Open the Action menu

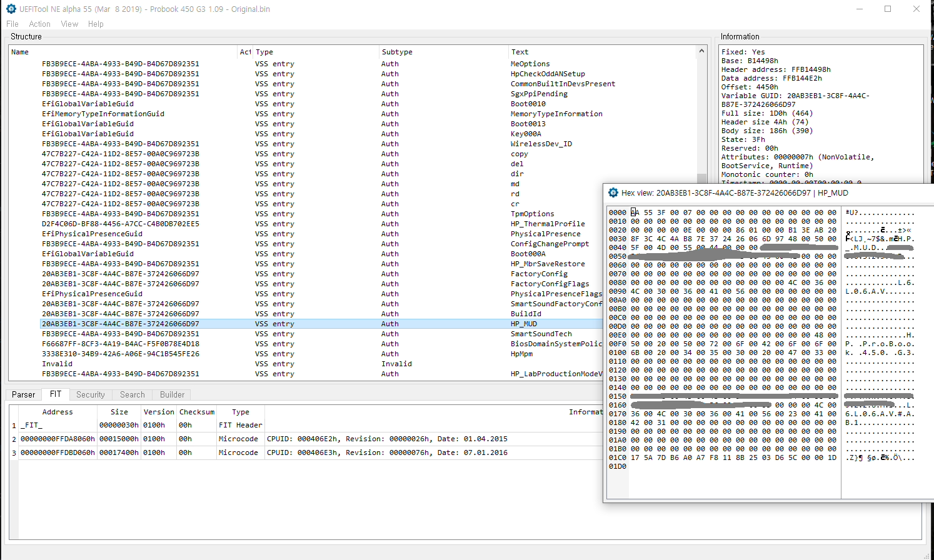point(39,24)
